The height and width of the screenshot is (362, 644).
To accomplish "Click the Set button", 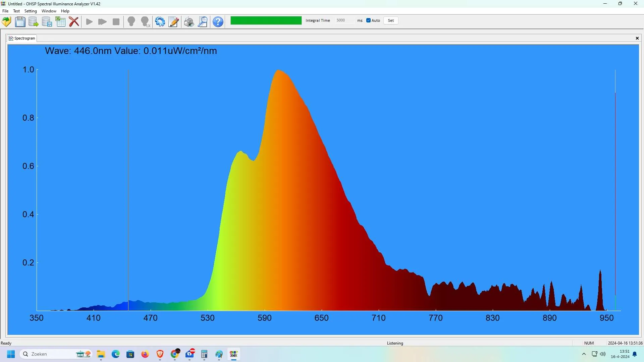I will click(x=391, y=20).
